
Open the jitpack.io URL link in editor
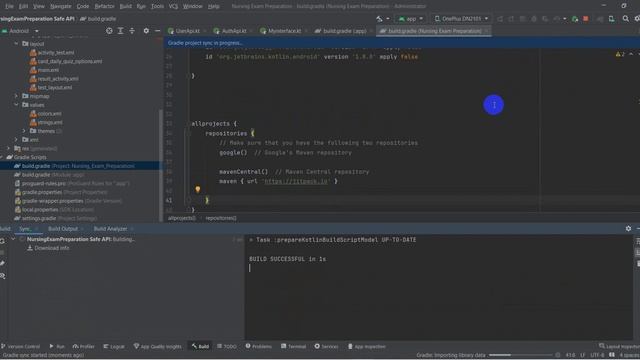[x=297, y=181]
